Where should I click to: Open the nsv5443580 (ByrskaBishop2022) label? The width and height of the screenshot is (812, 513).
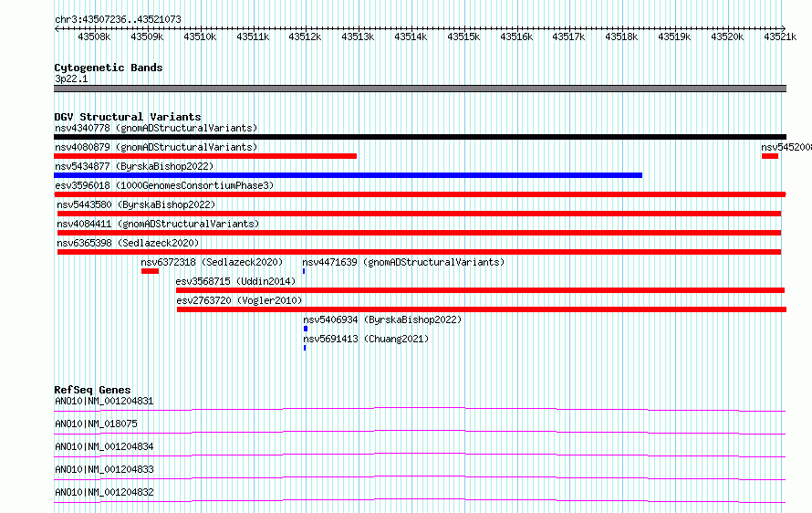pyautogui.click(x=136, y=204)
